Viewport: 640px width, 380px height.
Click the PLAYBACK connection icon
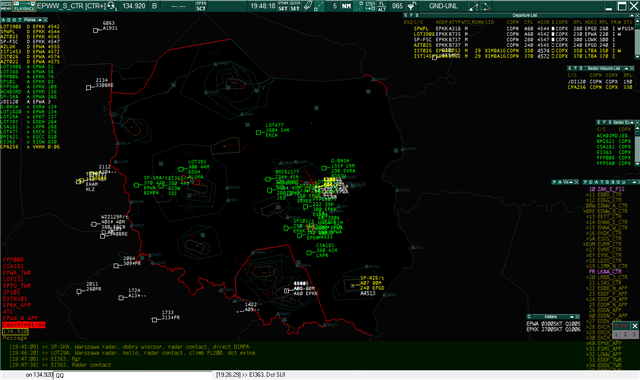[x=24, y=6]
